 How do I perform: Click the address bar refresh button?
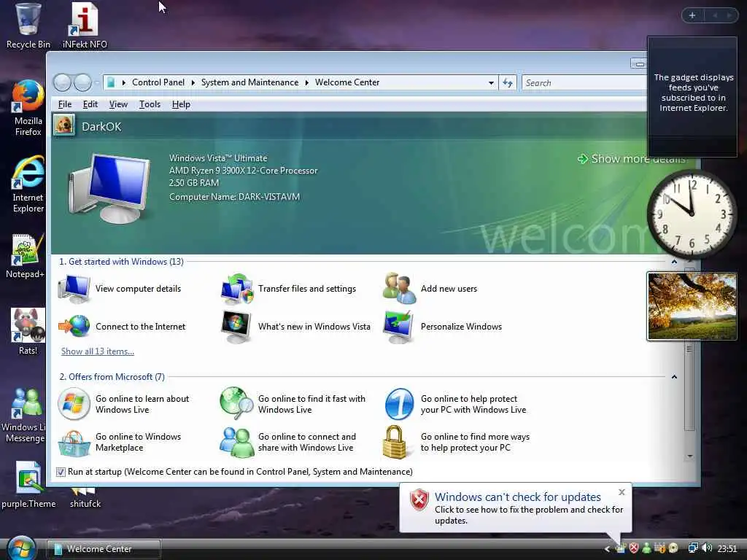(x=508, y=83)
